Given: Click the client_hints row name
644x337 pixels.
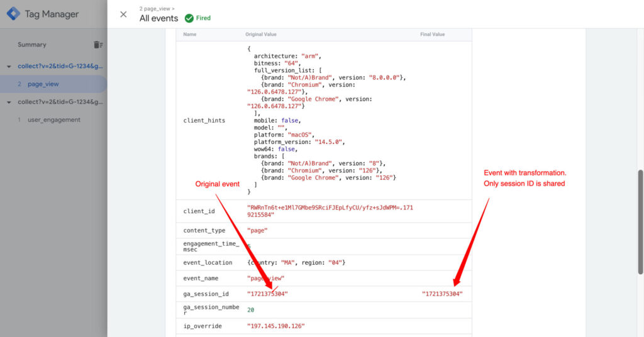Looking at the screenshot, I should point(204,120).
